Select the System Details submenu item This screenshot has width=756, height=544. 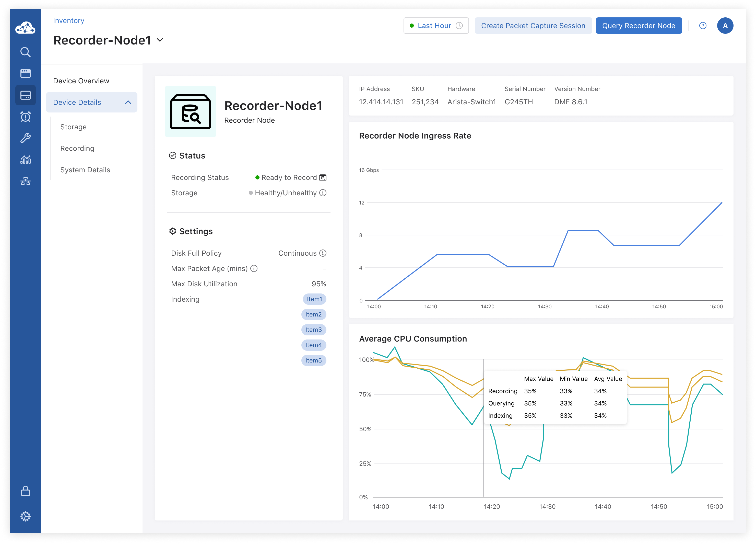pyautogui.click(x=85, y=170)
